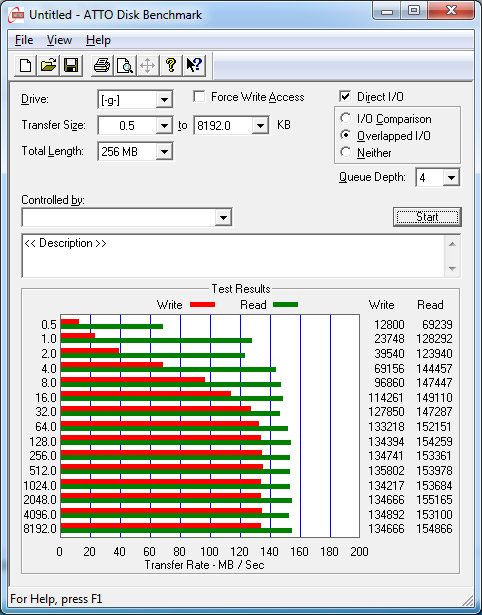Image resolution: width=482 pixels, height=615 pixels.
Task: Expand the Total Length dropdown
Action: point(164,151)
